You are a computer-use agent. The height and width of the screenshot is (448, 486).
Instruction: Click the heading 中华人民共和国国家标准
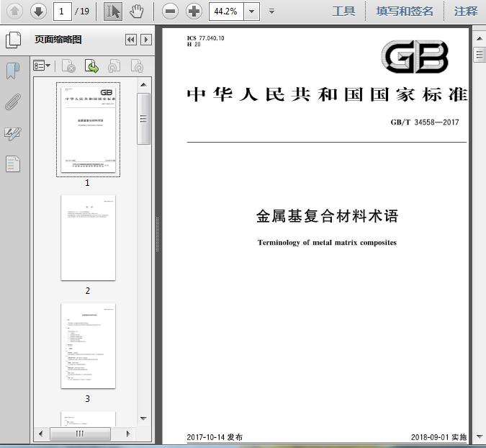pos(327,94)
